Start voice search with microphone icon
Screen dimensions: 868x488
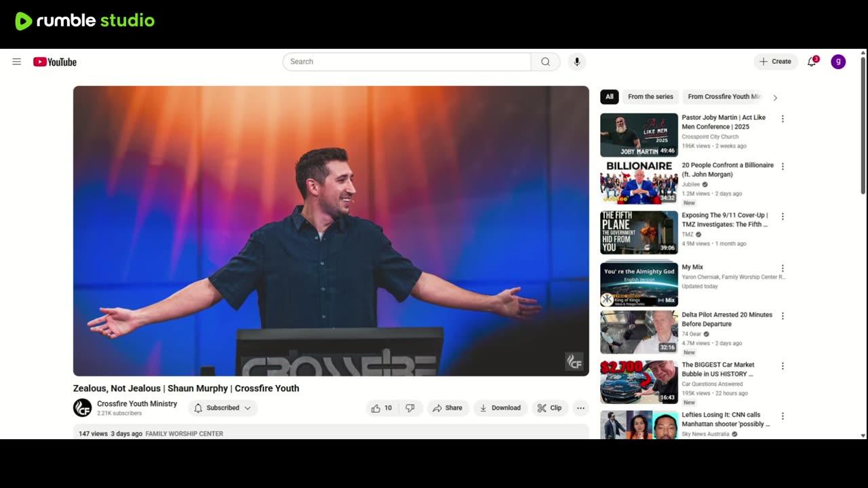[x=577, y=62]
